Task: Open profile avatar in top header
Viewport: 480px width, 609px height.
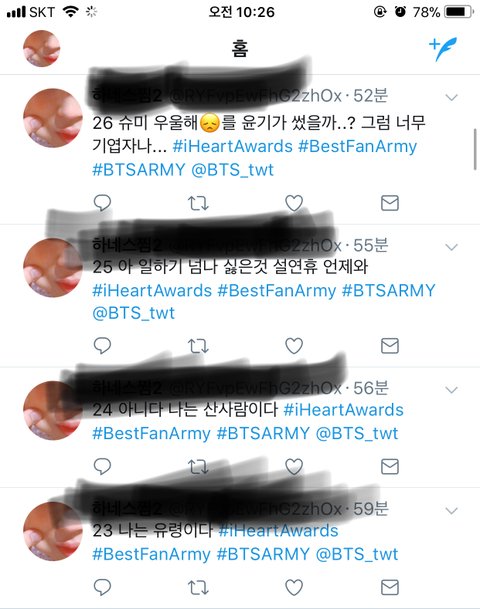Action: 42,49
